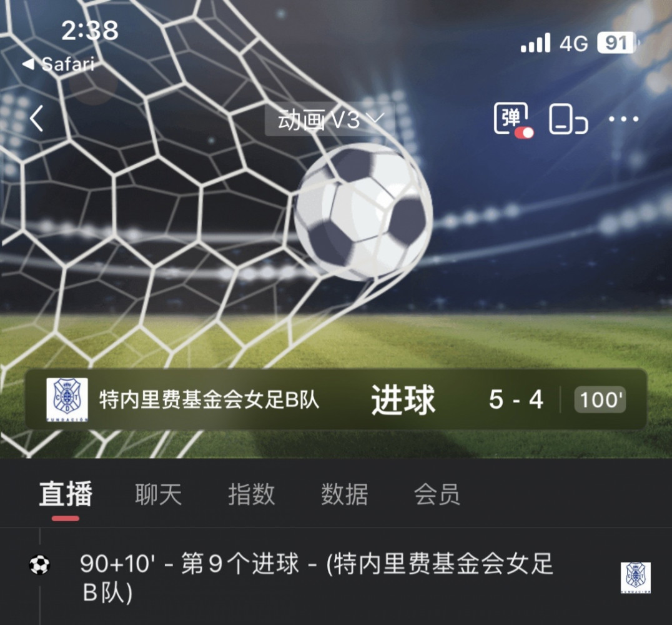This screenshot has height=625, width=672.
Task: Tap the back arrow icon
Action: 37,118
